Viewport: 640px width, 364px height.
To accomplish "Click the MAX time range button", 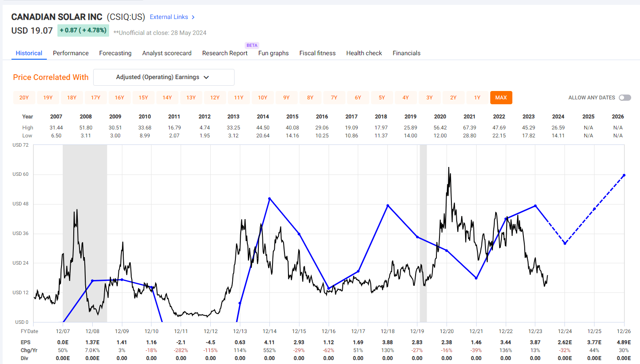I will click(501, 98).
